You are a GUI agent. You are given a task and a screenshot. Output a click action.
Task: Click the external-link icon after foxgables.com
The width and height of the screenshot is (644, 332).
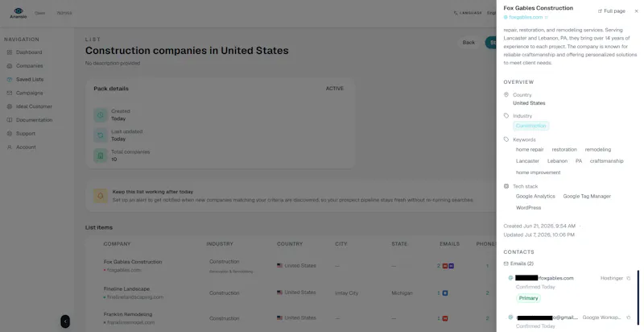pos(547,17)
